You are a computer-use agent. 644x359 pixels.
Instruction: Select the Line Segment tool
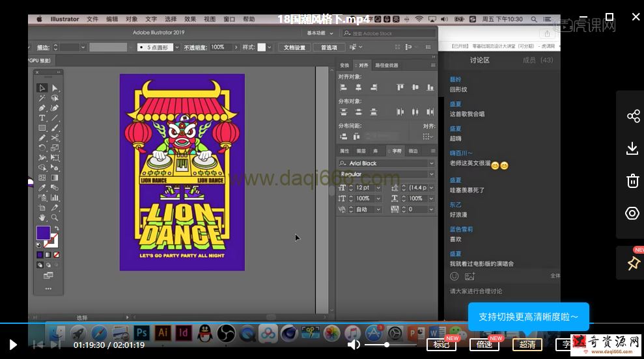tap(55, 118)
